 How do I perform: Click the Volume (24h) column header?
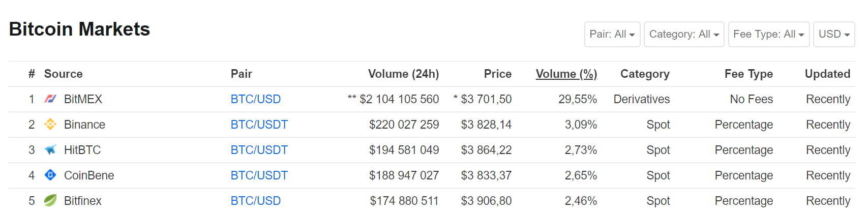pos(403,74)
